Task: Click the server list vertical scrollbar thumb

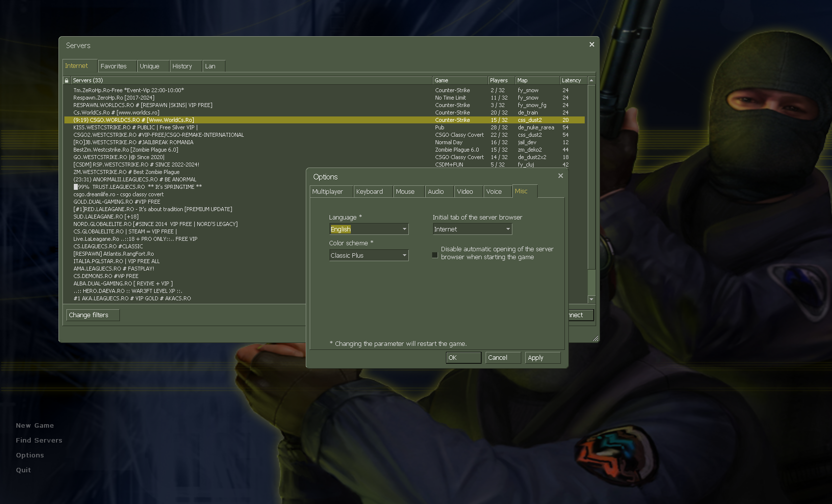Action: (591, 177)
